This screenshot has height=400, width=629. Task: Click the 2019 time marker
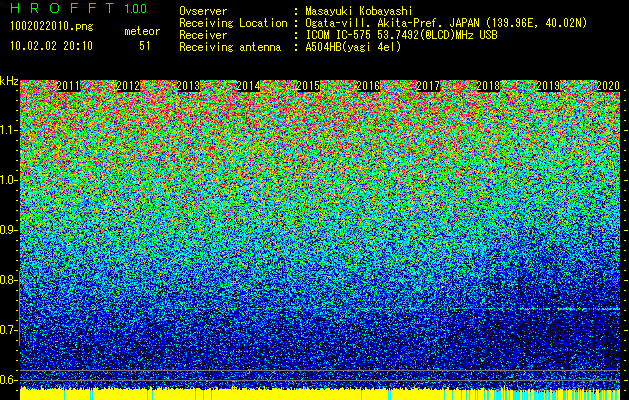[548, 86]
